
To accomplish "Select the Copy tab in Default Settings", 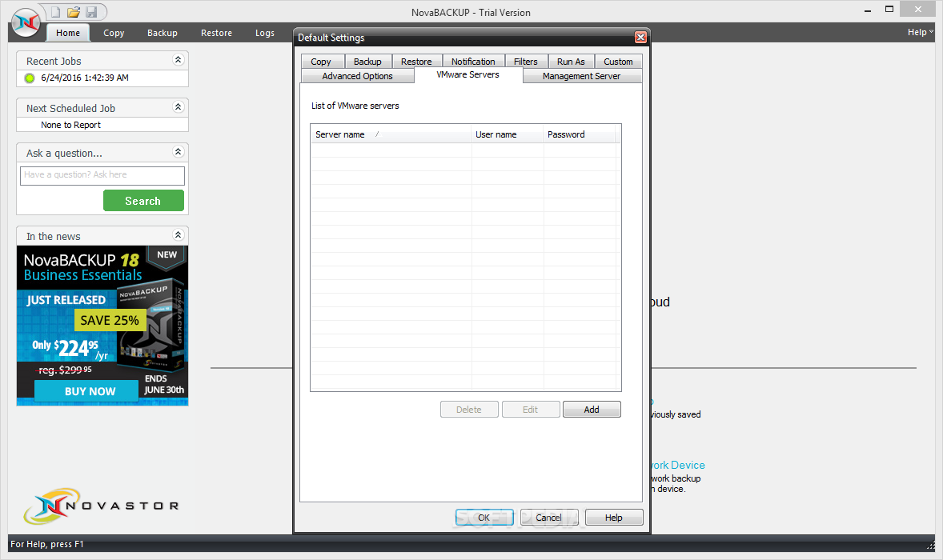I will click(322, 62).
